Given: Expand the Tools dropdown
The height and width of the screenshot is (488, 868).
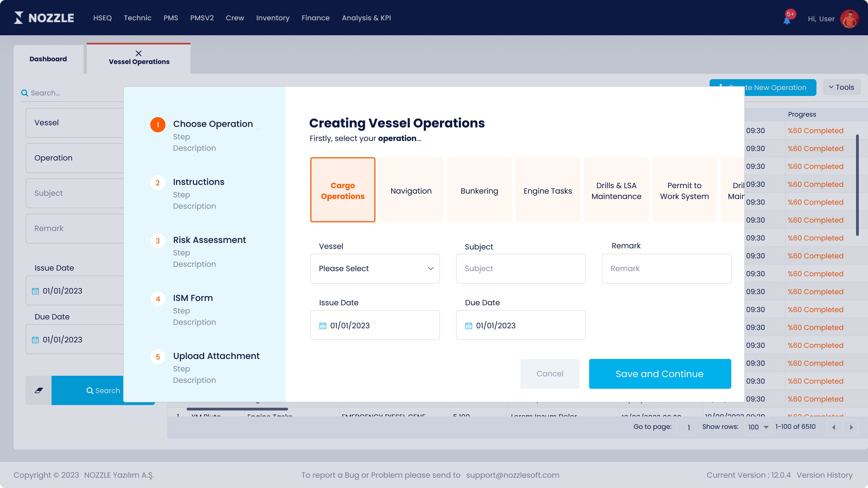Looking at the screenshot, I should point(841,88).
